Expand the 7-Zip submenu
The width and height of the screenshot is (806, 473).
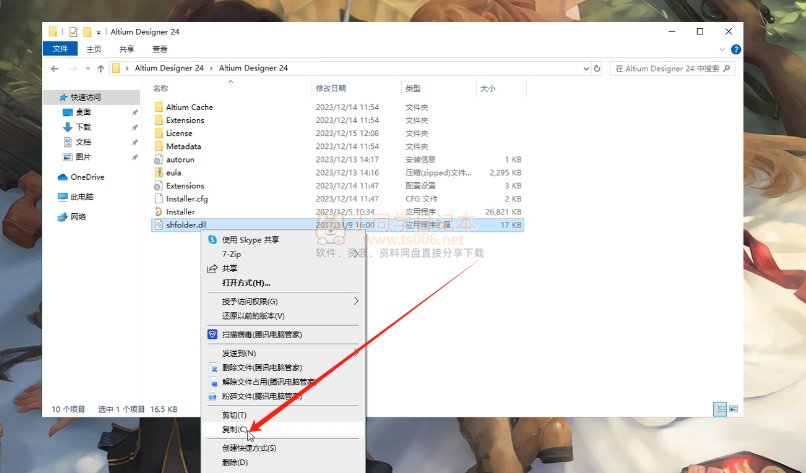pyautogui.click(x=356, y=254)
